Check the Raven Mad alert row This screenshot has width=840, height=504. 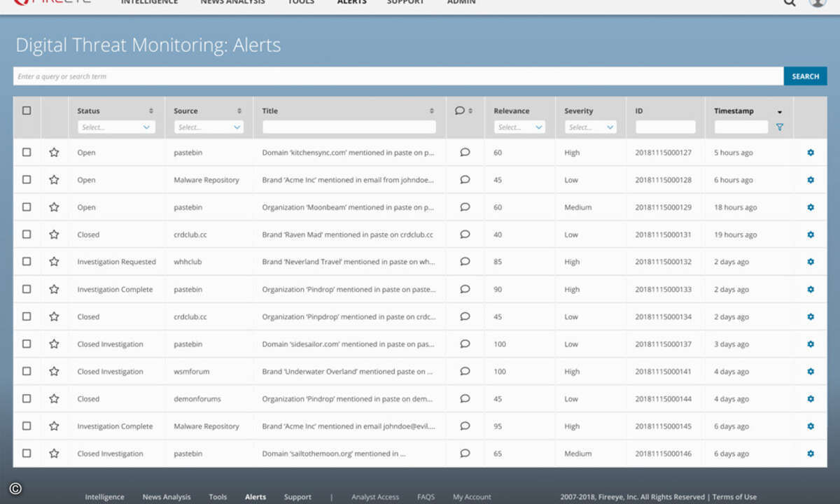tap(27, 234)
